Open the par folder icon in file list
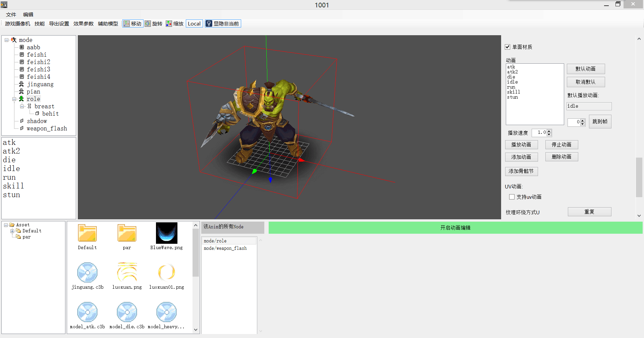This screenshot has height=338, width=644. [x=127, y=233]
